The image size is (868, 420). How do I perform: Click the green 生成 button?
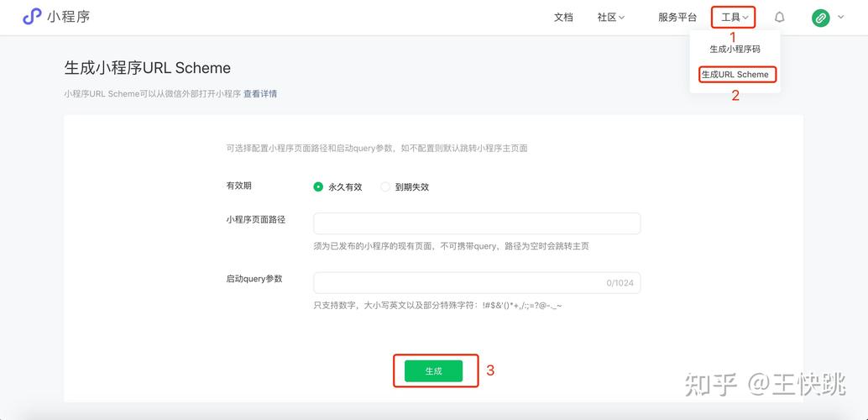coord(433,371)
